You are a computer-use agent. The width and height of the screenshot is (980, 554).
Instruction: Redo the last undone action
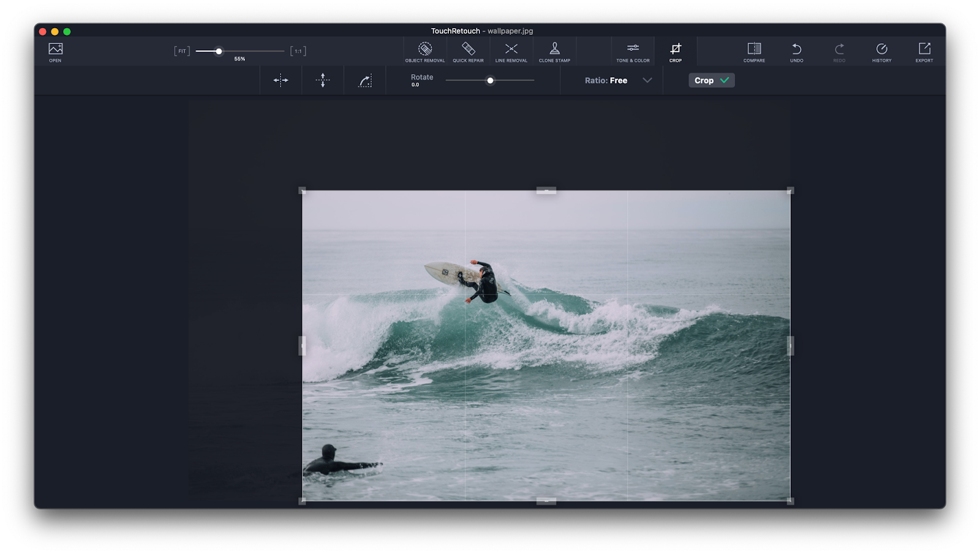(839, 52)
